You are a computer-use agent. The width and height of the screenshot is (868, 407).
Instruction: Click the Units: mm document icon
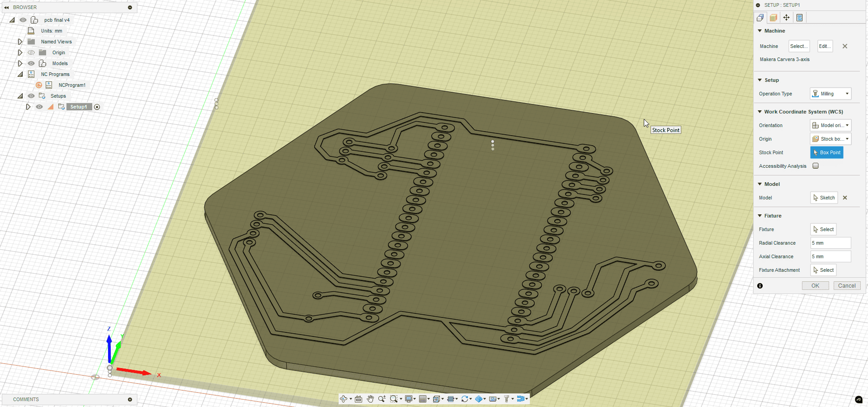click(31, 31)
